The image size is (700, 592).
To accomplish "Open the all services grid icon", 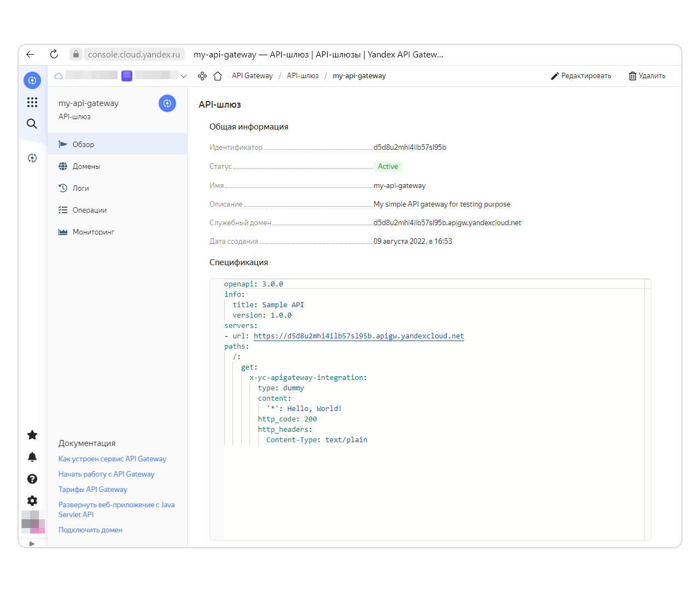I will click(32, 102).
